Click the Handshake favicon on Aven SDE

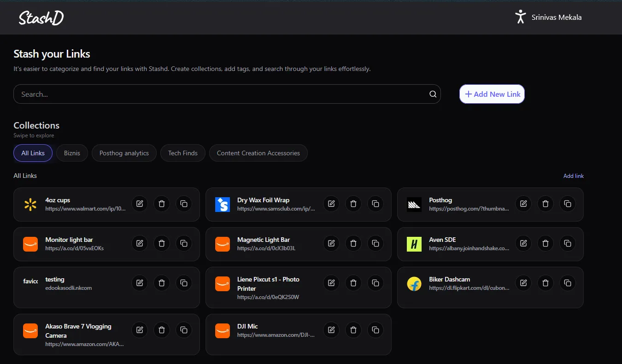click(x=414, y=244)
